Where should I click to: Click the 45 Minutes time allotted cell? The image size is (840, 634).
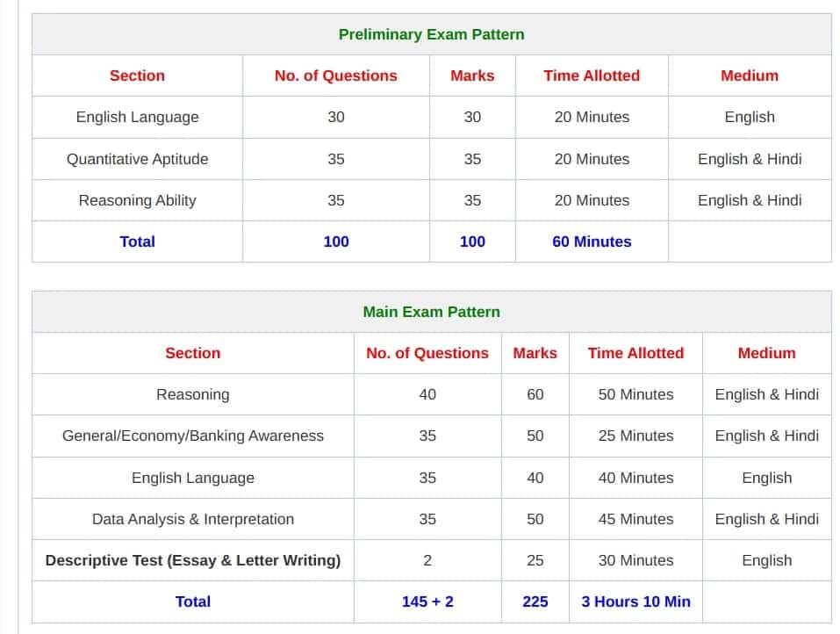(635, 519)
